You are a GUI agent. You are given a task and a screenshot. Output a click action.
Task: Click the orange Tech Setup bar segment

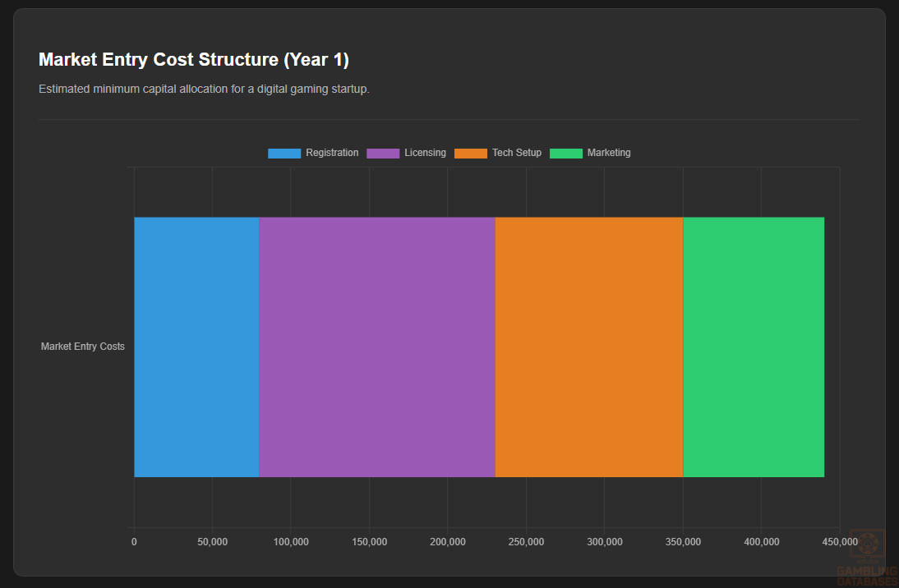pos(588,347)
